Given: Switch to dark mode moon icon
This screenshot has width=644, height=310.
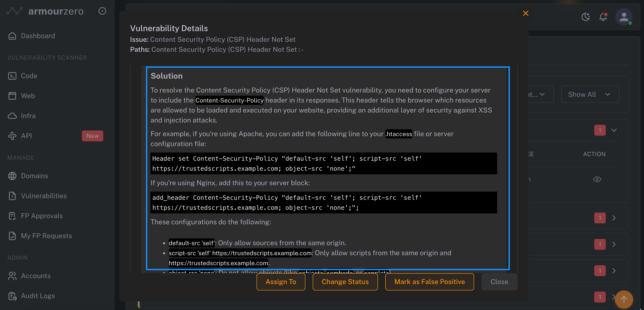Looking at the screenshot, I should click(x=586, y=17).
